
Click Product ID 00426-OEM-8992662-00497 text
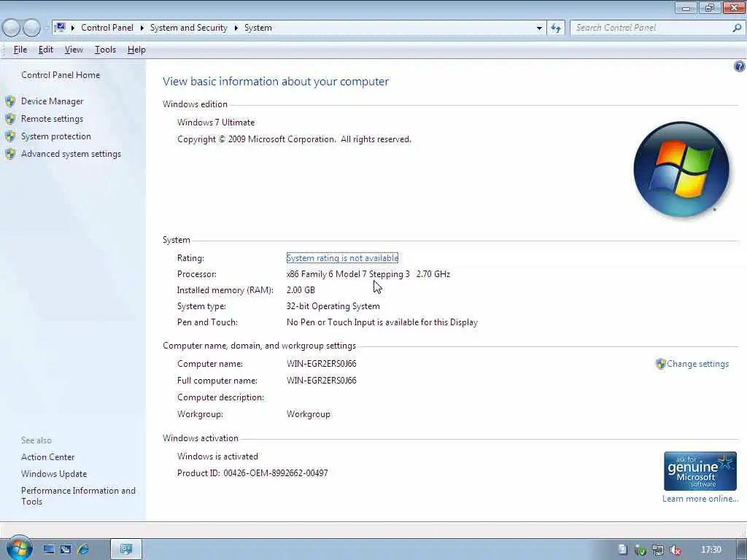[252, 473]
